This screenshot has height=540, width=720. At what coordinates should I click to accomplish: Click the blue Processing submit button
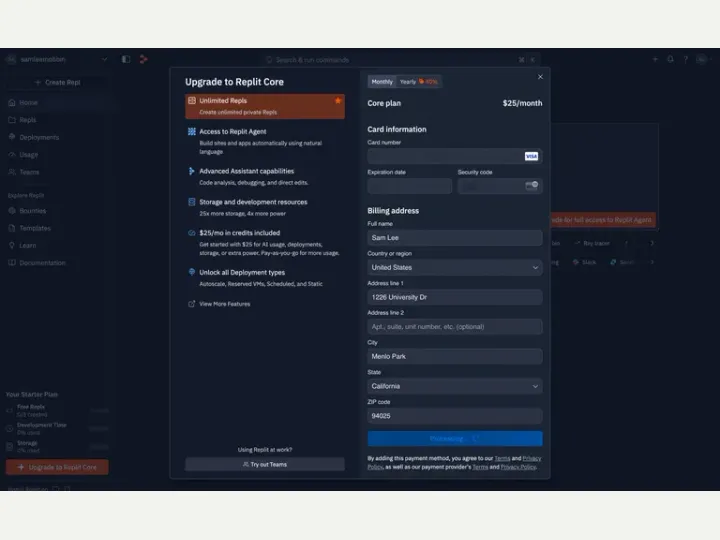pos(455,439)
